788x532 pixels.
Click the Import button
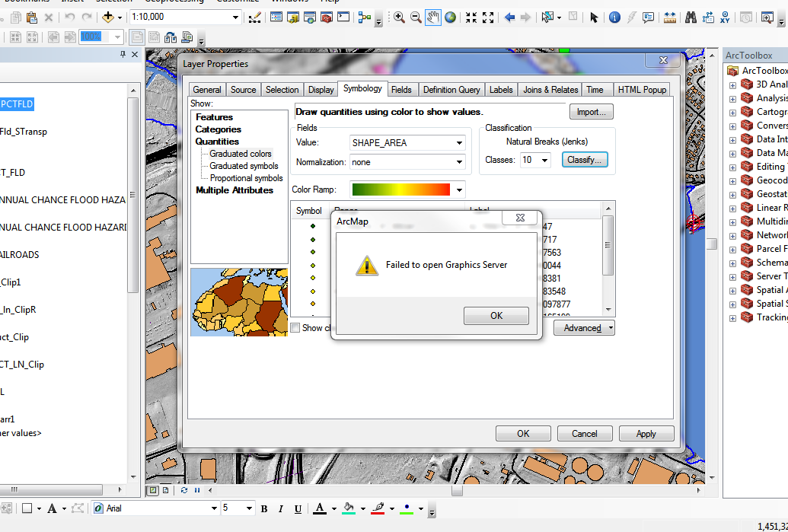(591, 112)
